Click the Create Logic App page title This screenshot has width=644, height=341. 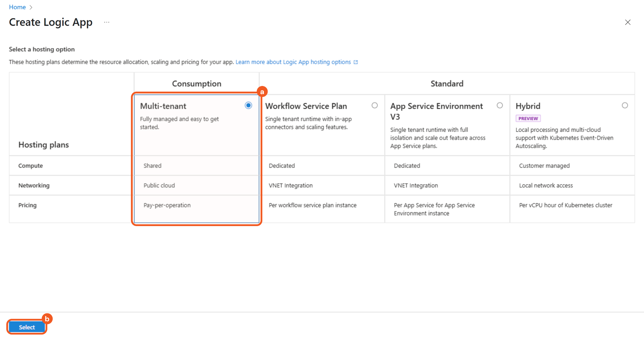(51, 22)
